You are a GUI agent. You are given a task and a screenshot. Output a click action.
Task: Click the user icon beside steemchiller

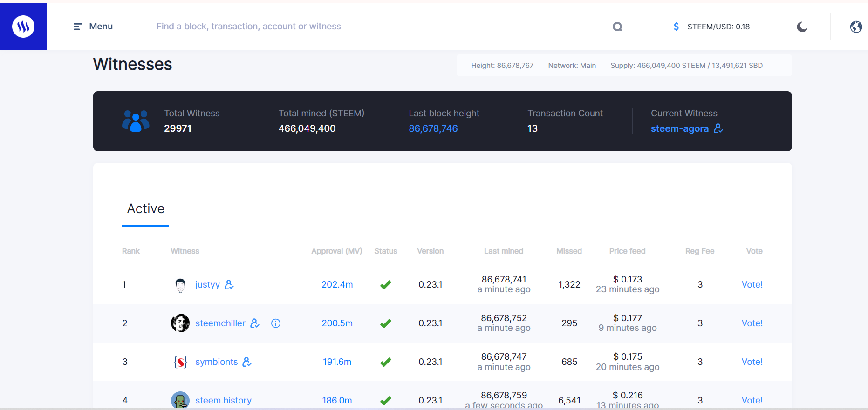[x=255, y=323]
